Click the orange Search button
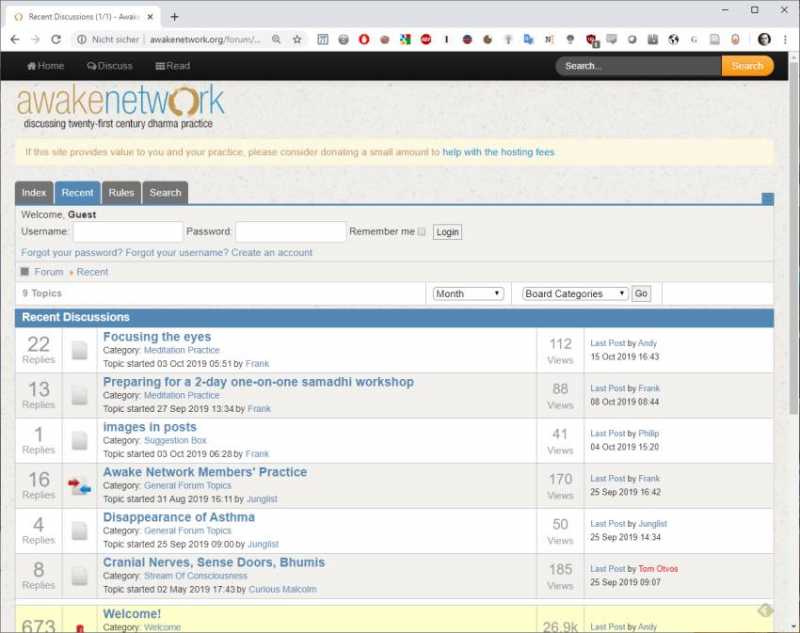800x633 pixels. [x=747, y=66]
